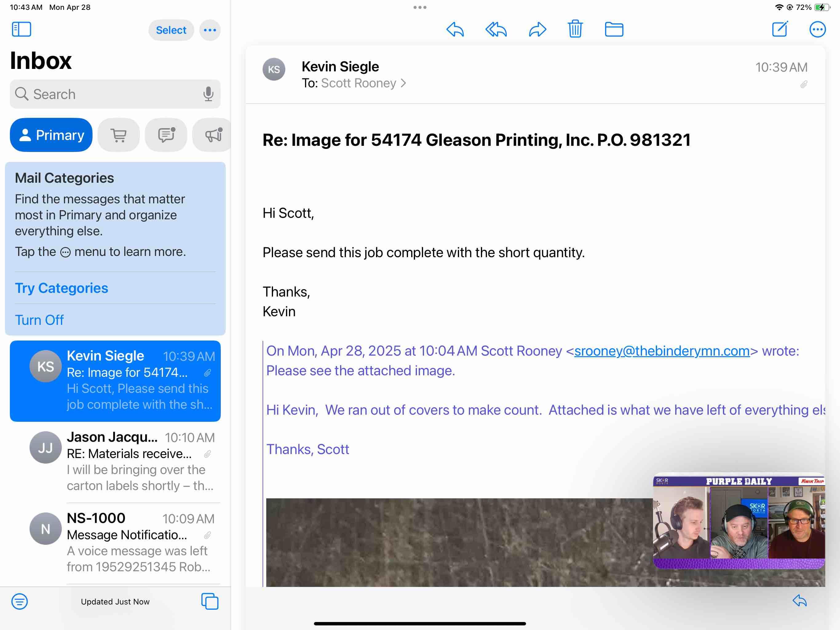Tap the Forward arrow icon
The image size is (840, 630).
coord(537,29)
